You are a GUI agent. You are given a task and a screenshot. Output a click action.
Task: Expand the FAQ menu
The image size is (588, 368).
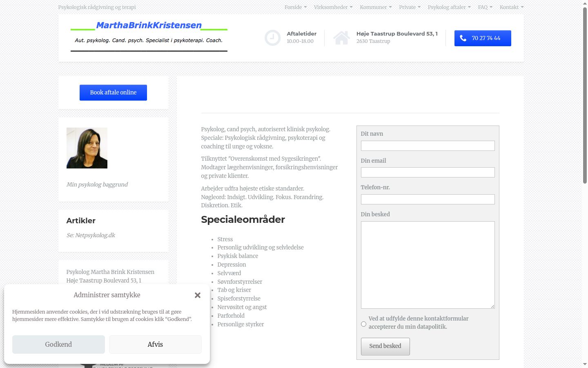(485, 7)
